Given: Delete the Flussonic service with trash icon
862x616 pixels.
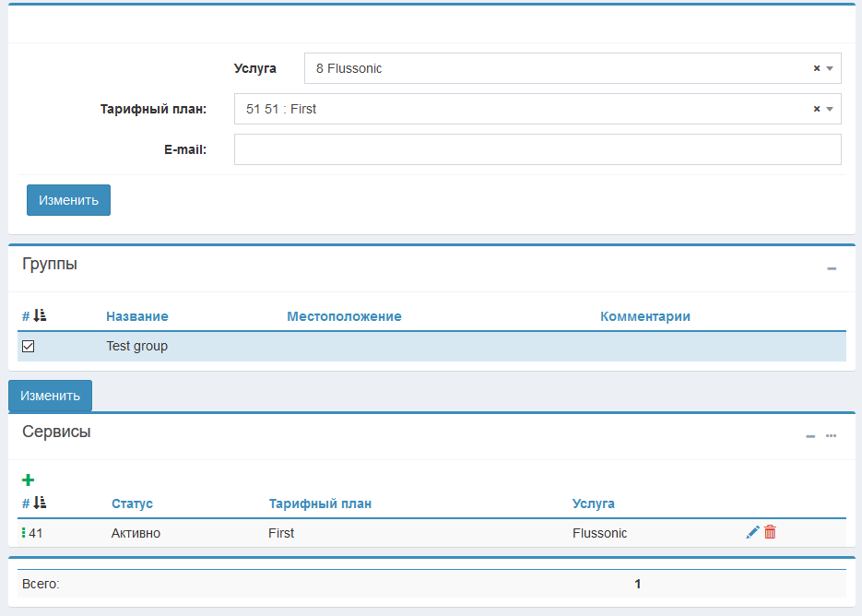Looking at the screenshot, I should click(x=770, y=532).
